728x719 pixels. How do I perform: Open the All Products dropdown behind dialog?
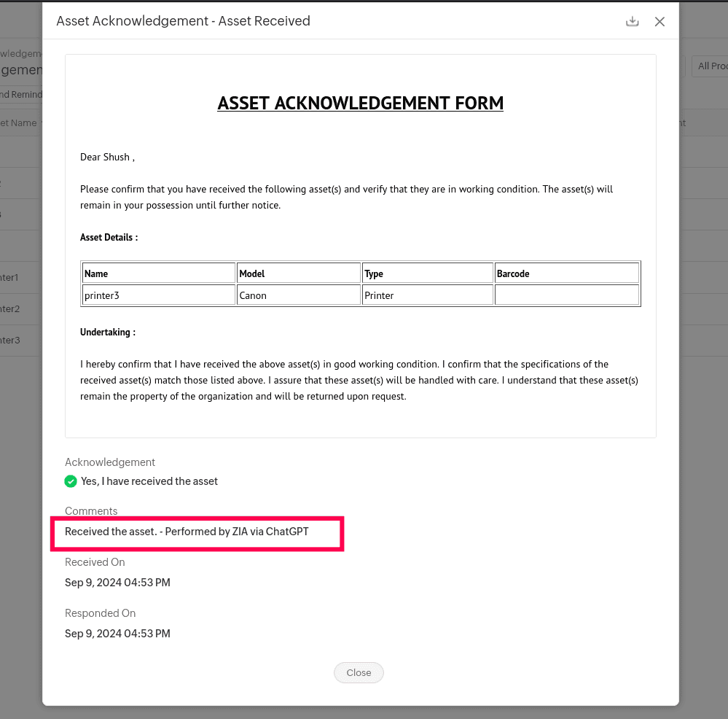(x=710, y=66)
